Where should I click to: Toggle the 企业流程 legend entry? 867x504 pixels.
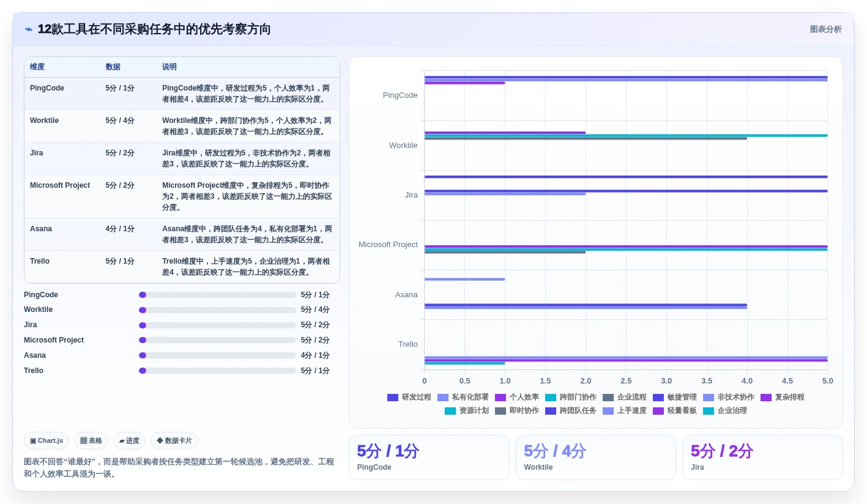tap(625, 397)
